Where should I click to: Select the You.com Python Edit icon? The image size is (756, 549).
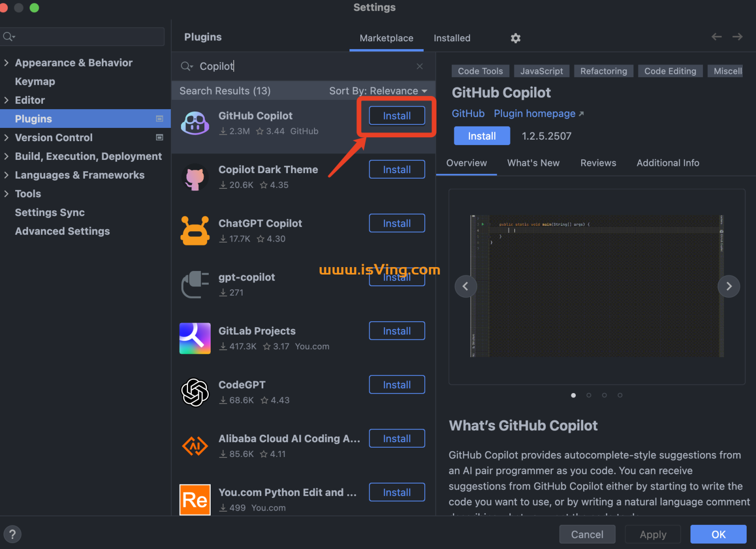tap(195, 499)
